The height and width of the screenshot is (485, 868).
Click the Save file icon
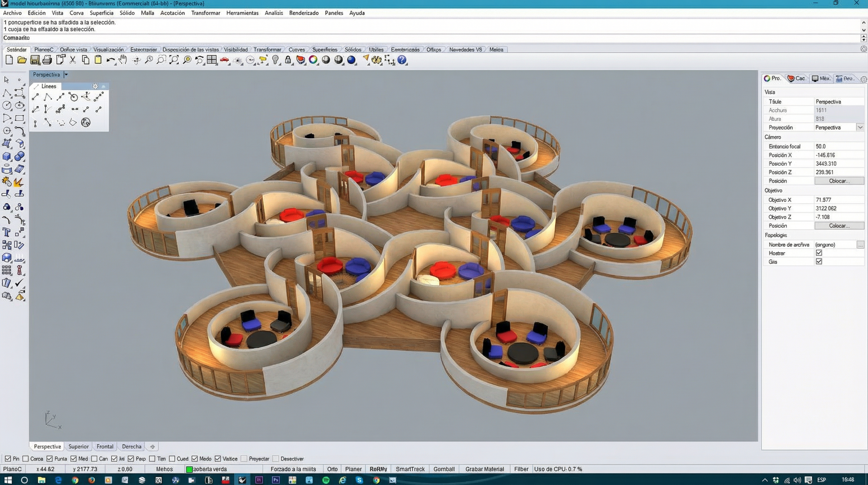click(x=34, y=60)
